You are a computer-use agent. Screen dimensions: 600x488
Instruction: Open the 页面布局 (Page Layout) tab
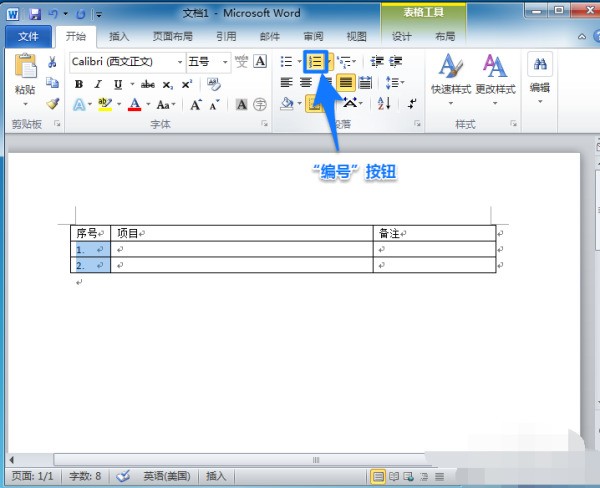coord(171,37)
